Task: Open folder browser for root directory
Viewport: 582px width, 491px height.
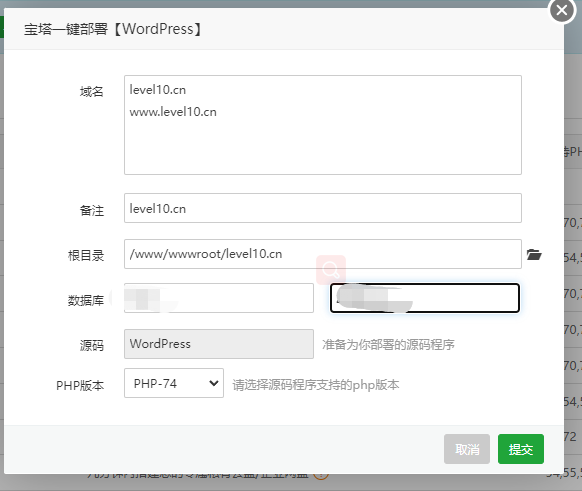Action: coord(534,255)
